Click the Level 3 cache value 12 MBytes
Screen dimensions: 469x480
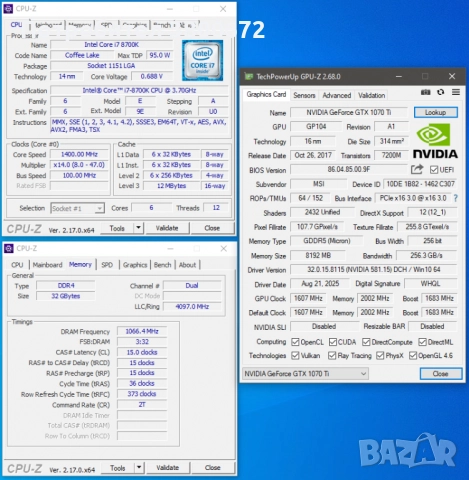(x=171, y=186)
